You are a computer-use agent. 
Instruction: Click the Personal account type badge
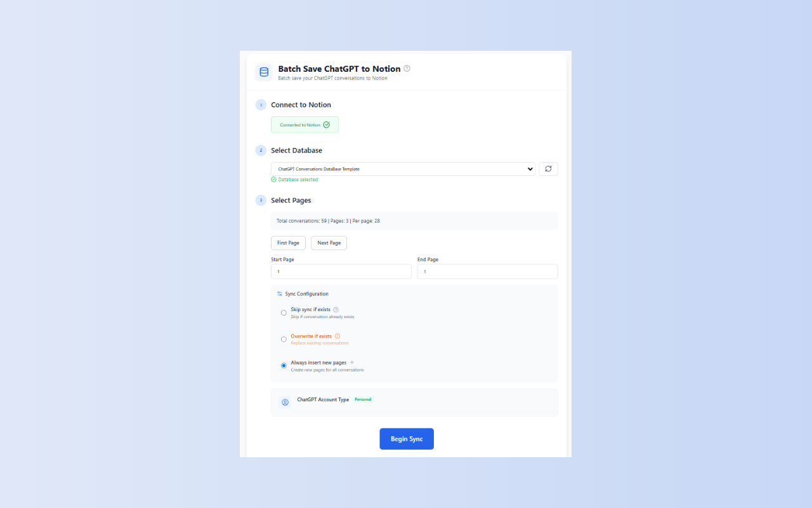pos(363,399)
